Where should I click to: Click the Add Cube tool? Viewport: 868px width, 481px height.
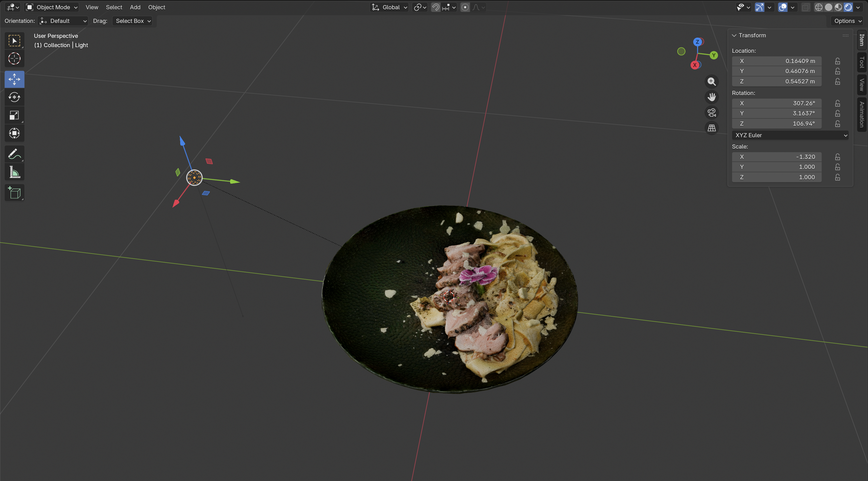[x=14, y=193]
